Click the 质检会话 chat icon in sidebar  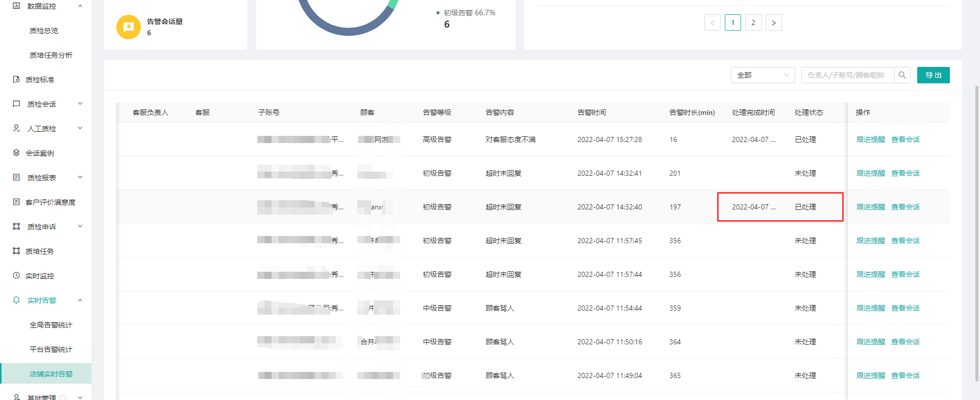(x=16, y=104)
